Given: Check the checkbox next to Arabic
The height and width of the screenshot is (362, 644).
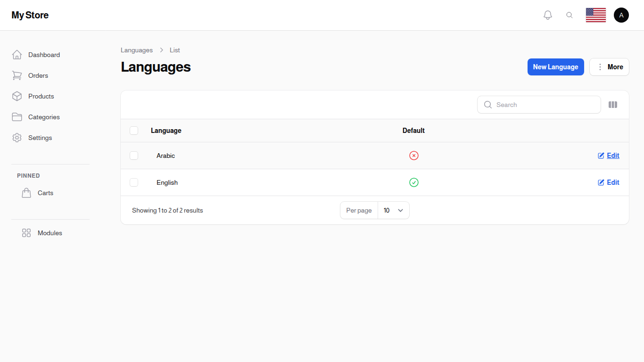Looking at the screenshot, I should click(134, 156).
